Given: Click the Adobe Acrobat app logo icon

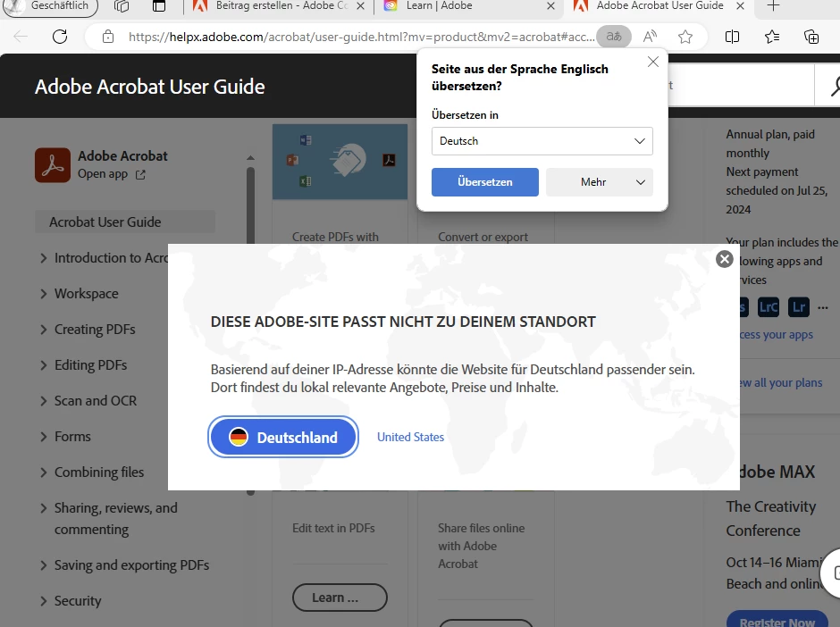Looking at the screenshot, I should (53, 165).
